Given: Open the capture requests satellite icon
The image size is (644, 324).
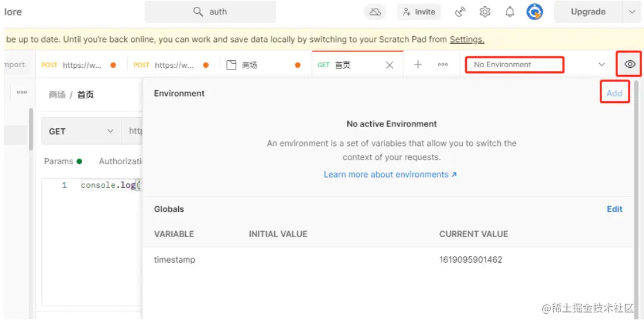Looking at the screenshot, I should pyautogui.click(x=460, y=12).
